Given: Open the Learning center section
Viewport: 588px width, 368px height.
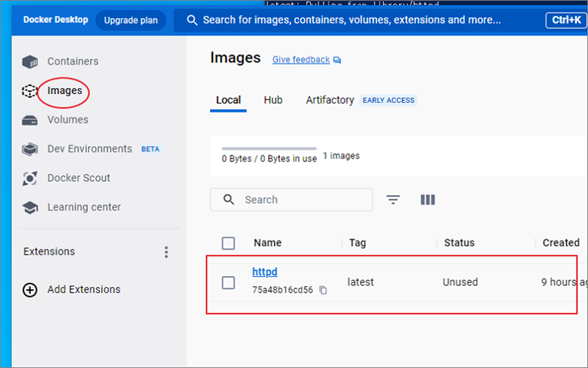Looking at the screenshot, I should (x=84, y=207).
